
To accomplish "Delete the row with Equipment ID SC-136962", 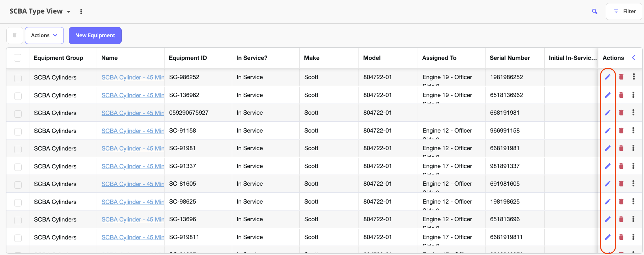I will click(621, 95).
